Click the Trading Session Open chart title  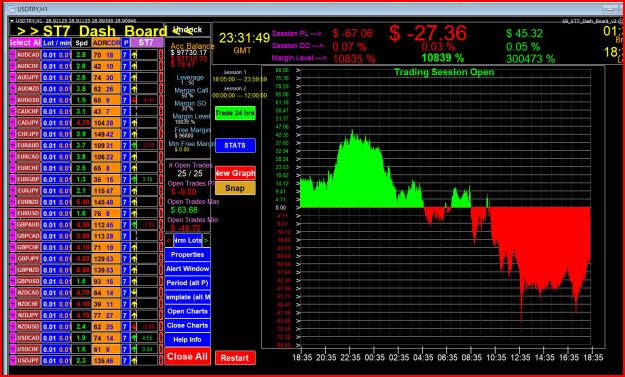click(x=444, y=72)
